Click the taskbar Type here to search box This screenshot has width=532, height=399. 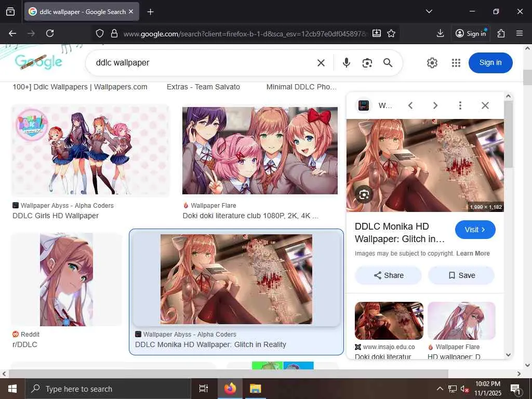(108, 389)
